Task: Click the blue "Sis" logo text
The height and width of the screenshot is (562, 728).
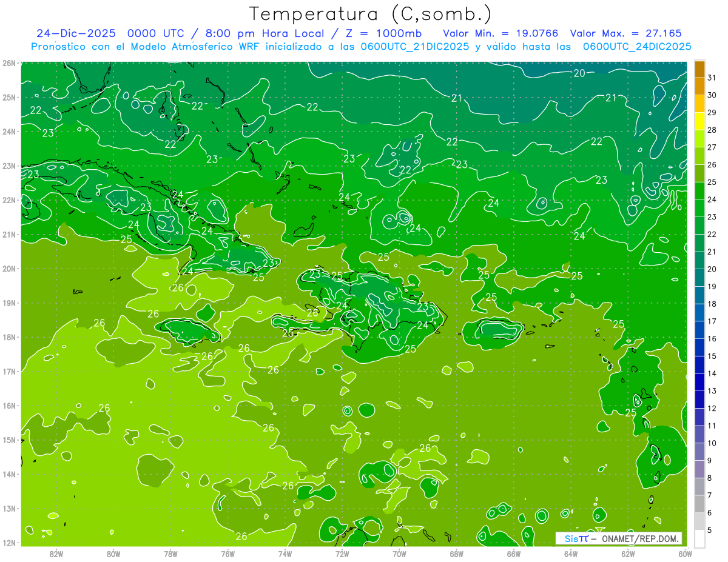Action: click(571, 538)
